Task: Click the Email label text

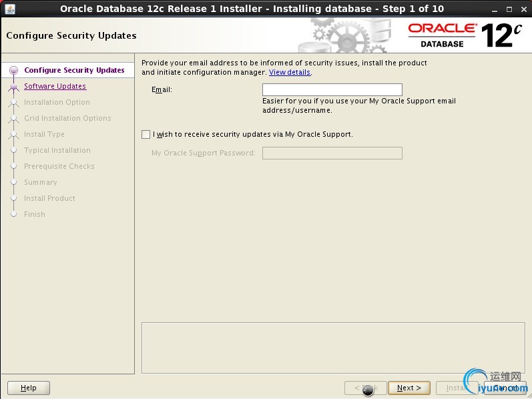Action: (162, 89)
